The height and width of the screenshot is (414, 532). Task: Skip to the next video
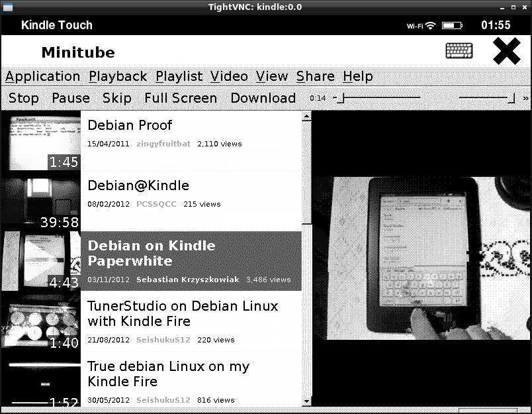click(117, 98)
